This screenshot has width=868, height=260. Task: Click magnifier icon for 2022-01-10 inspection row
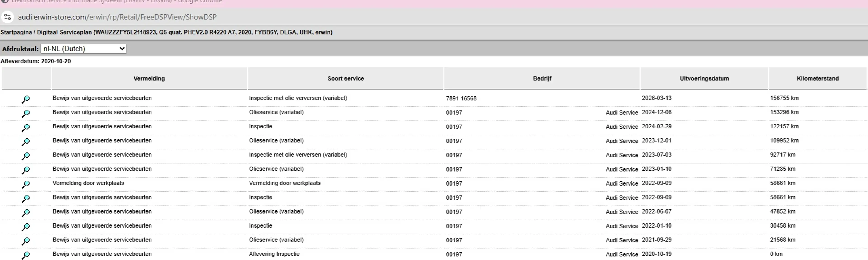(x=26, y=227)
